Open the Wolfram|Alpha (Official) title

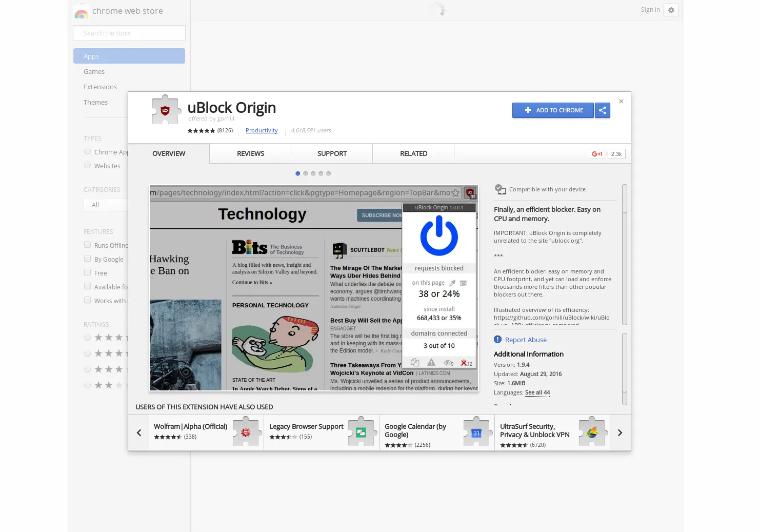coord(190,426)
